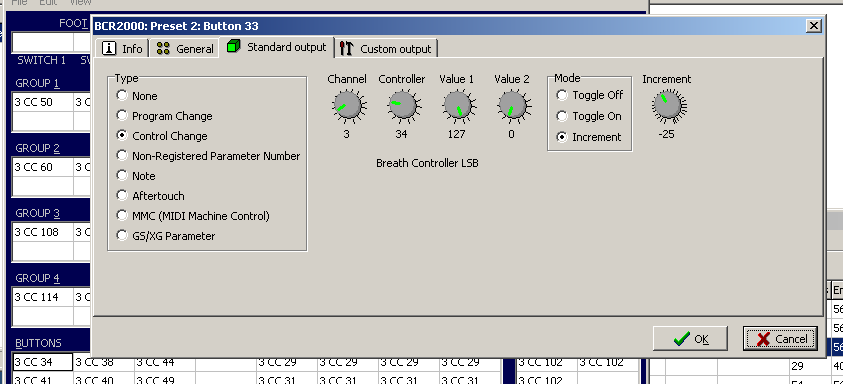Select the 3 CC 50 cell in Group 1
Image resolution: width=843 pixels, height=384 pixels.
point(42,102)
